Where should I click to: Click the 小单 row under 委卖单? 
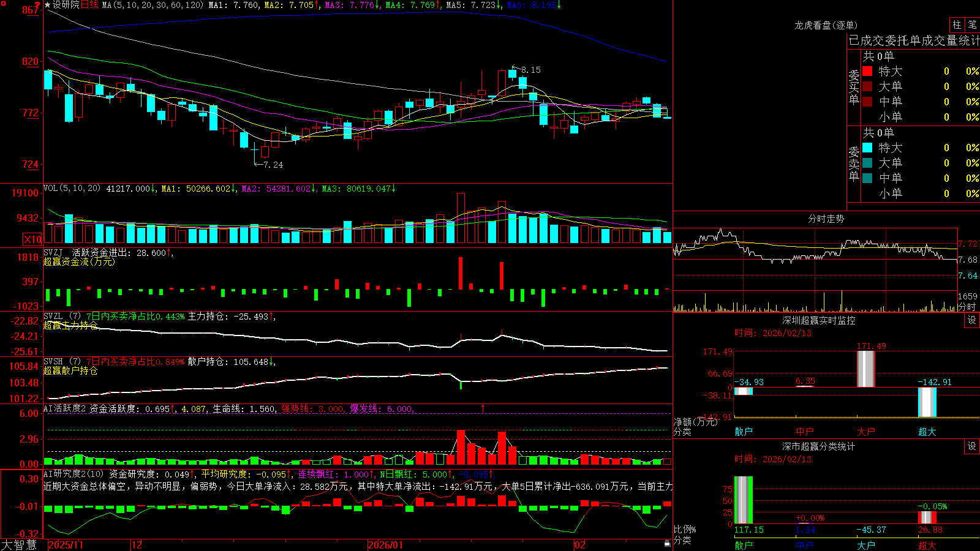click(x=920, y=193)
